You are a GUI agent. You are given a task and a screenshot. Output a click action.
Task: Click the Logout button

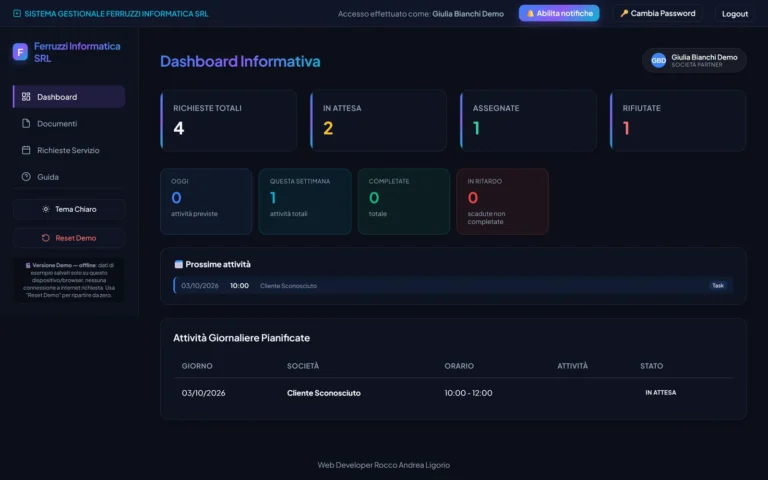tap(735, 14)
